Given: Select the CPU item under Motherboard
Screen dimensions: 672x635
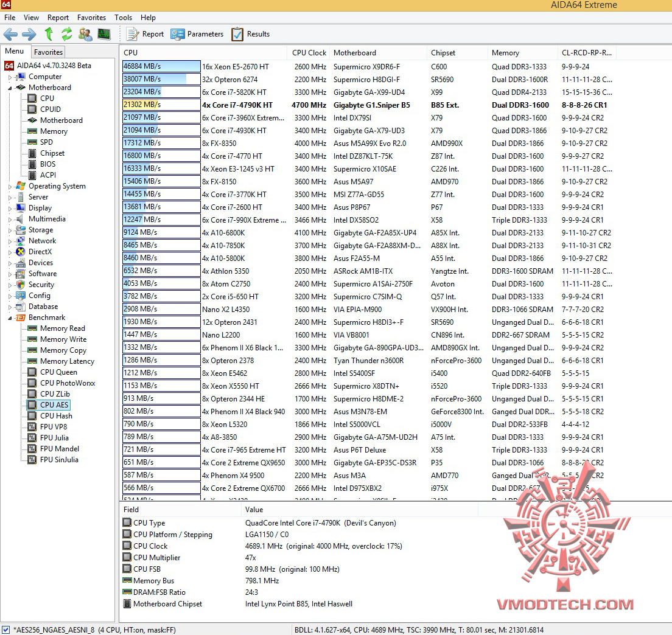Looking at the screenshot, I should (x=47, y=98).
